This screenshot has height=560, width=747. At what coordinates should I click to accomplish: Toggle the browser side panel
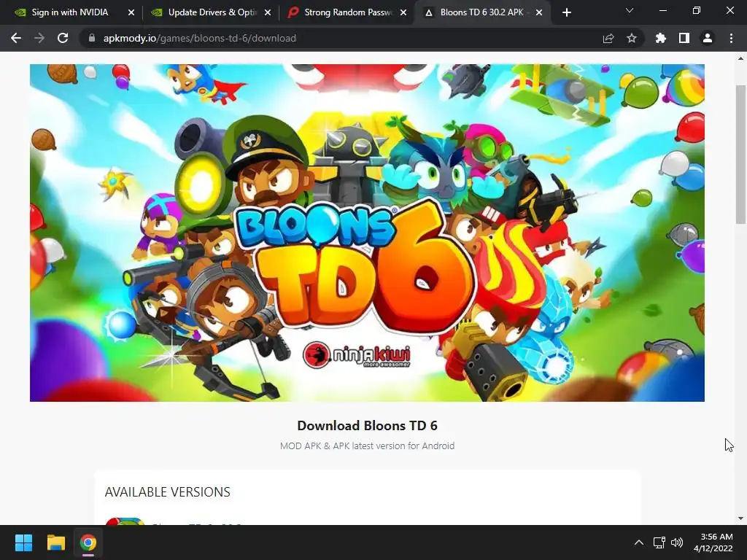click(x=684, y=38)
